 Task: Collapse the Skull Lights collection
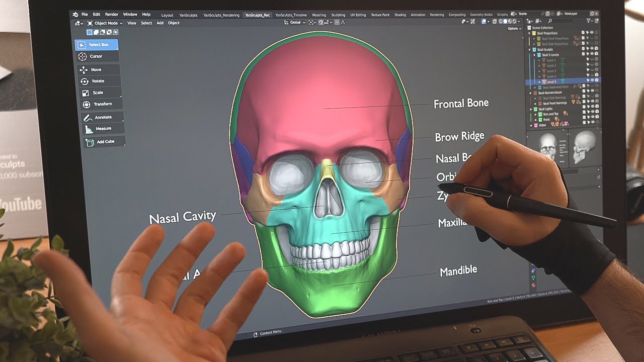(x=531, y=109)
